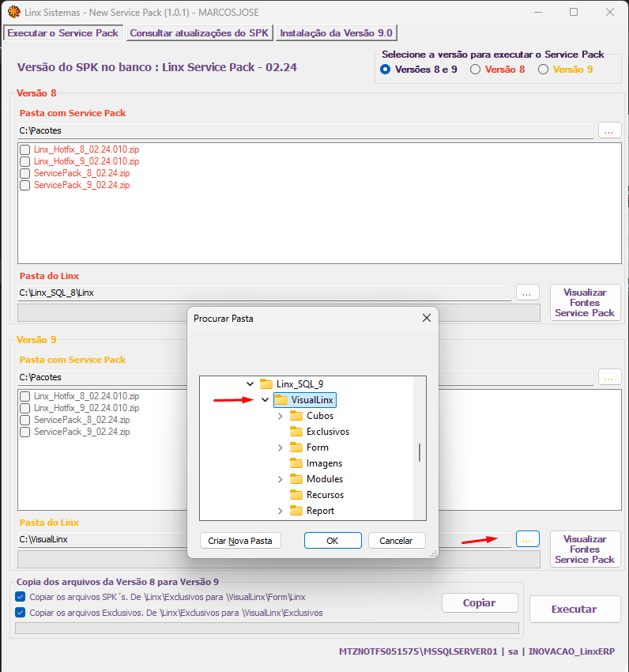Click the Procurar Pasta dialog resize grip

coord(433,553)
